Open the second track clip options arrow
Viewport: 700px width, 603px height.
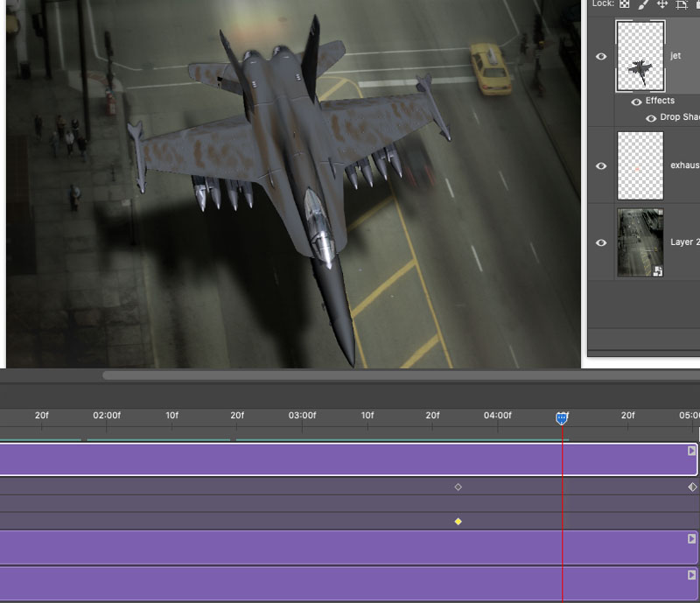691,539
